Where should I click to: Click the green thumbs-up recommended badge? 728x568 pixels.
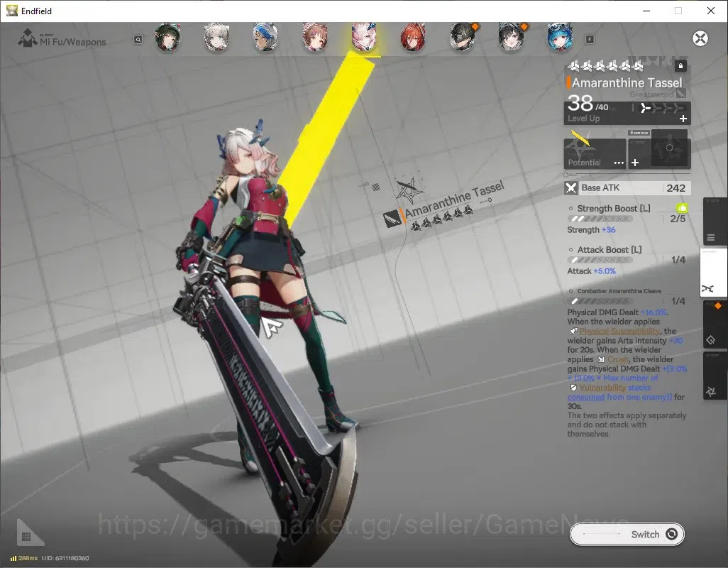point(682,207)
